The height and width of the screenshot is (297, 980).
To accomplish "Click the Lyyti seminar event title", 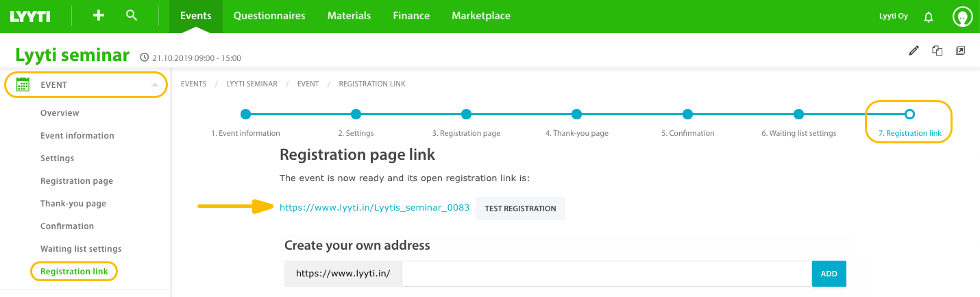I will pyautogui.click(x=72, y=55).
